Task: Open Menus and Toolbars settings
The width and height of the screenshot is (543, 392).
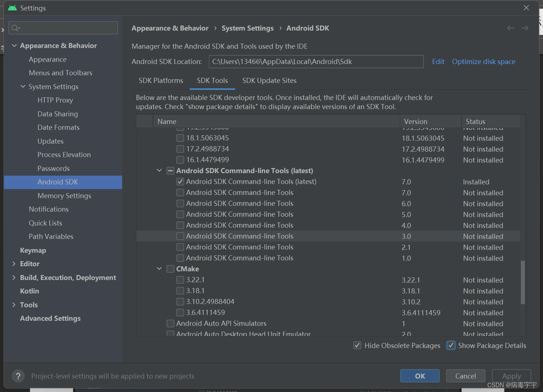Action: click(60, 73)
